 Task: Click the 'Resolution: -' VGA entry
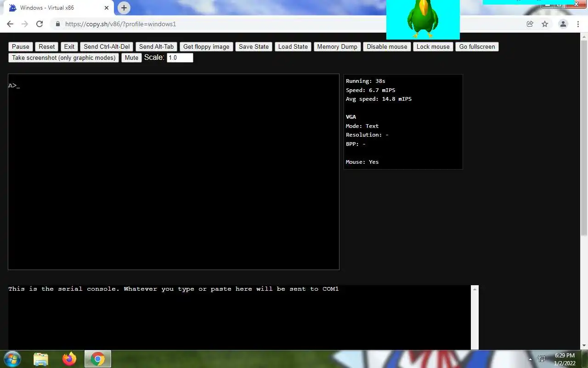click(367, 135)
